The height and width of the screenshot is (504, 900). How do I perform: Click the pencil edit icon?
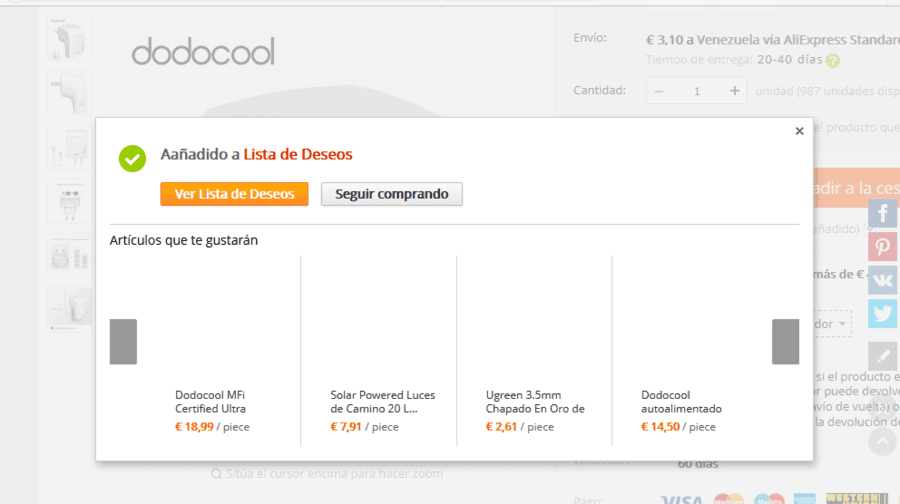coord(882,356)
